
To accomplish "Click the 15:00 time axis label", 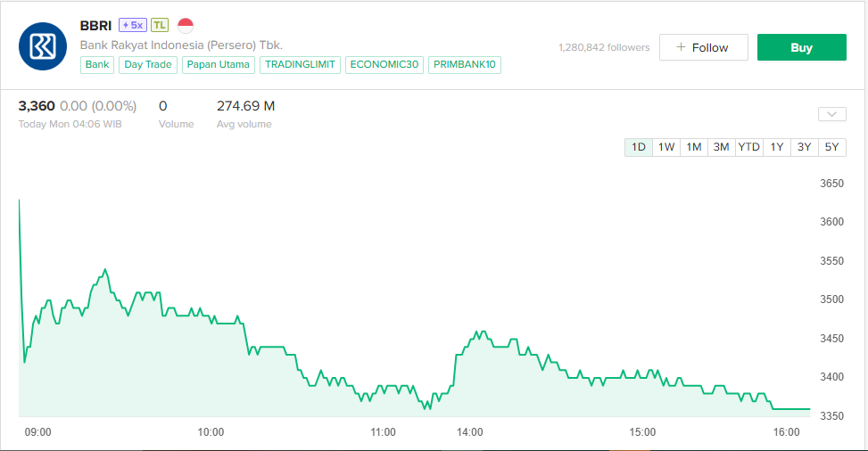I will (x=642, y=432).
